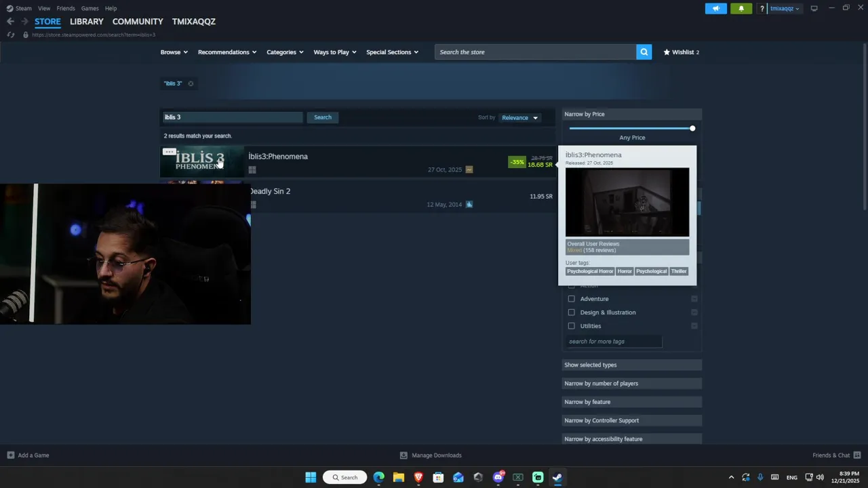
Task: Open the Friends menu
Action: (66, 8)
